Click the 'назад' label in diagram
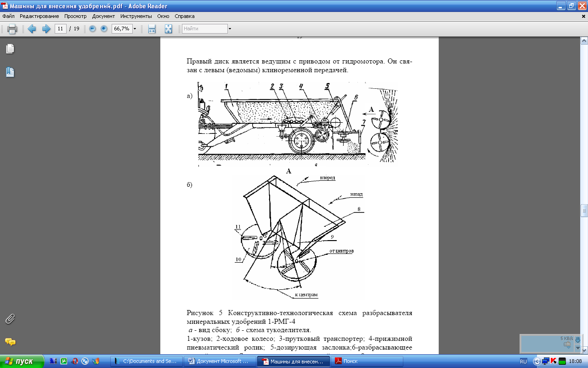Viewport: 588px width, 368px height. 356,194
